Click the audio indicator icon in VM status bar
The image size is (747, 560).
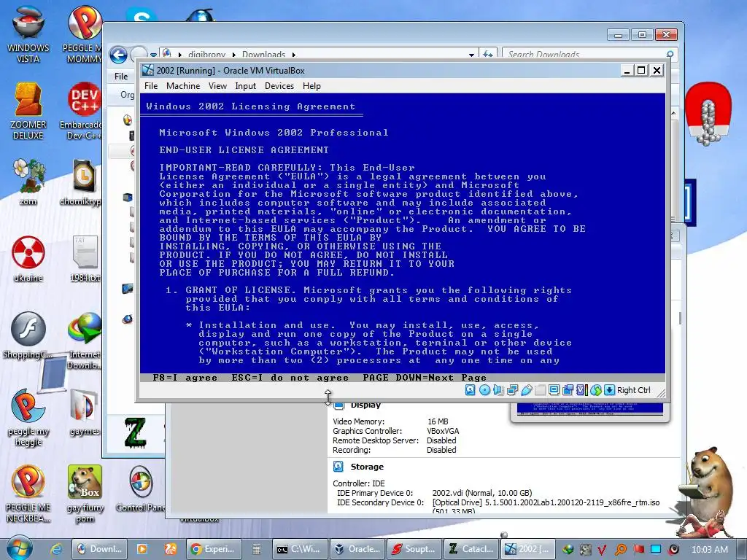coord(498,390)
